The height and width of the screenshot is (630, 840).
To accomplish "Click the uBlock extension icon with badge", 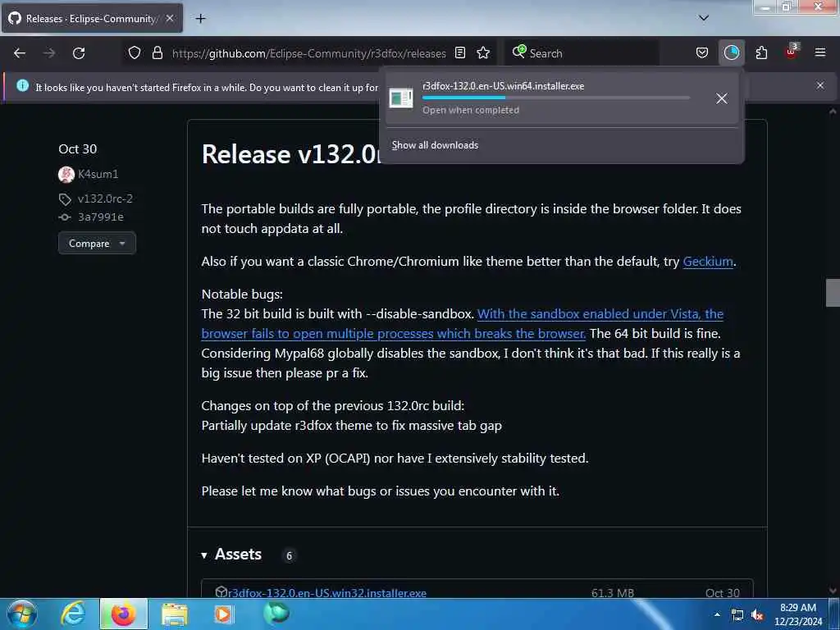I will [x=791, y=52].
